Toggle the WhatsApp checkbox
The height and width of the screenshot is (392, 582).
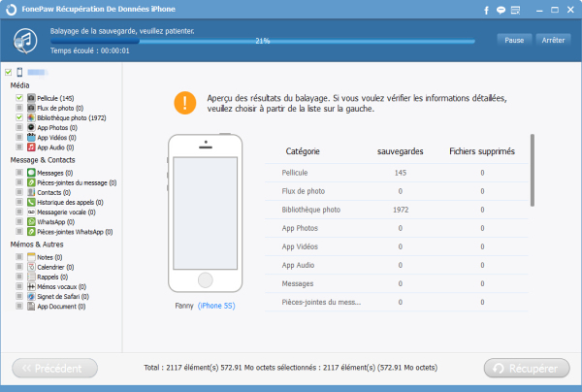19,221
